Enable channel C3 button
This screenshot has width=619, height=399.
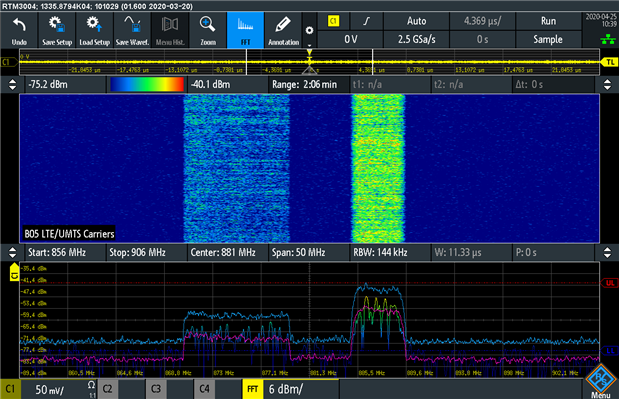click(156, 389)
